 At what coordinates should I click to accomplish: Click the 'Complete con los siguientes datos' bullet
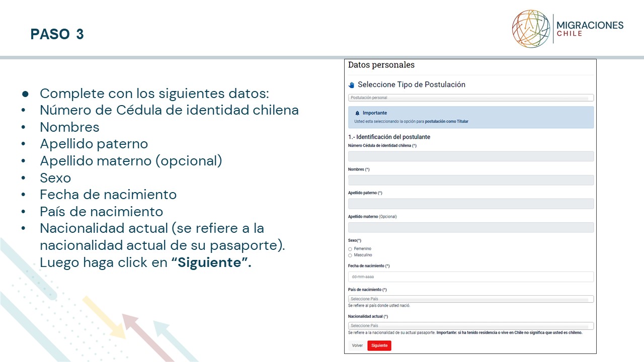[154, 94]
